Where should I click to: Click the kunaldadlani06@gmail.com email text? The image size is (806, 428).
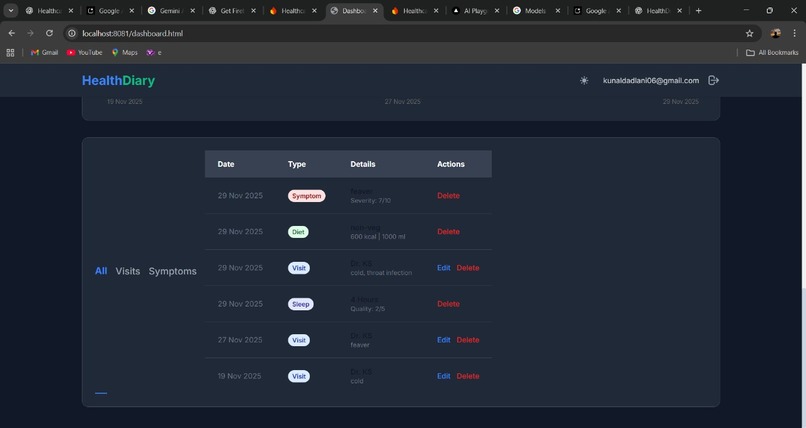[x=651, y=81]
